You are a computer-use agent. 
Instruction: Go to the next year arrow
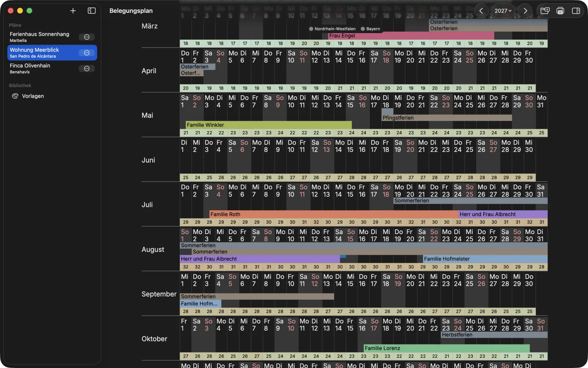click(525, 11)
